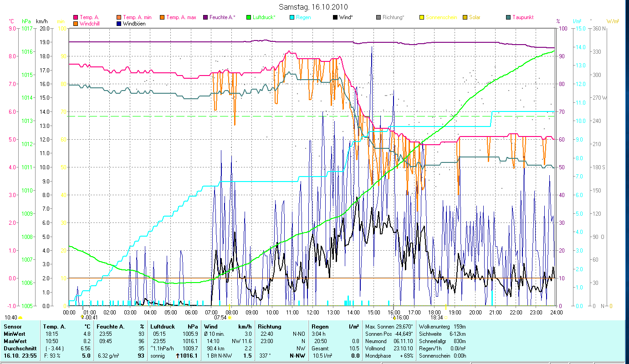This screenshot has height=364, width=629.
Task: Click the Taupunkt legend label
Action: (x=523, y=18)
